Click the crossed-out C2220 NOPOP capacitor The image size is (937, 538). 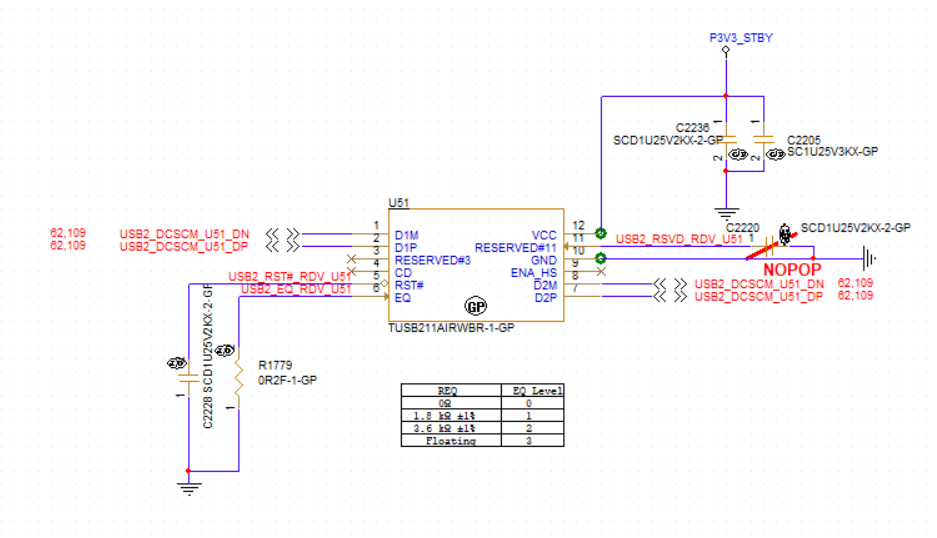770,245
